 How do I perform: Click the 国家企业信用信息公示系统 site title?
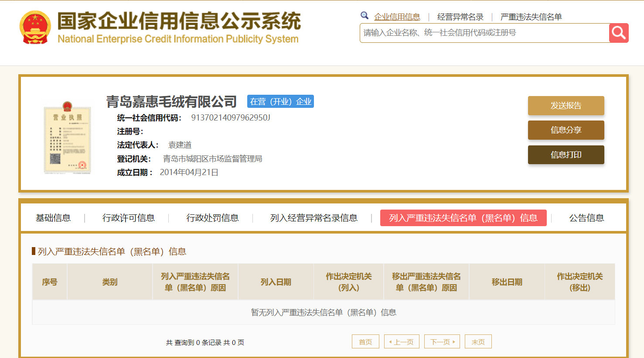pyautogui.click(x=179, y=21)
